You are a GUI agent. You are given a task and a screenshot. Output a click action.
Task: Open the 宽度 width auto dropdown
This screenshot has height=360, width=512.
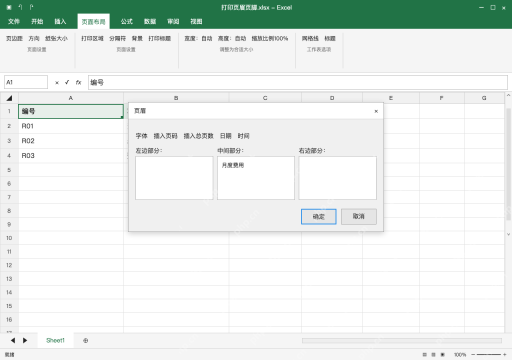198,38
